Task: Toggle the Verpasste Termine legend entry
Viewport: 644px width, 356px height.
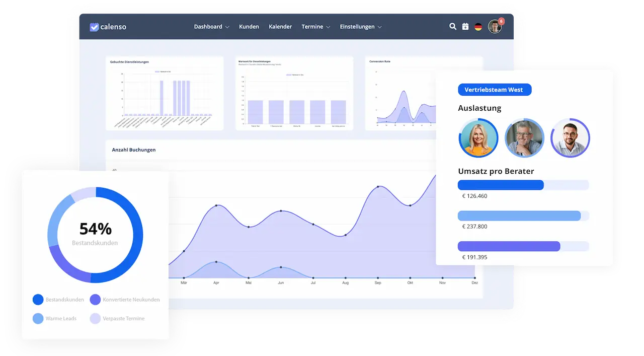Action: tap(117, 318)
